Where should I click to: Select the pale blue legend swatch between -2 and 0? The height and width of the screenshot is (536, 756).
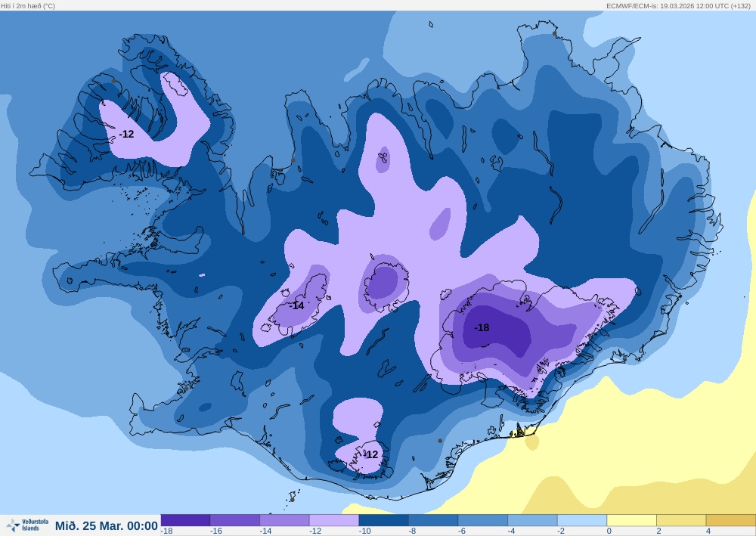(582, 520)
